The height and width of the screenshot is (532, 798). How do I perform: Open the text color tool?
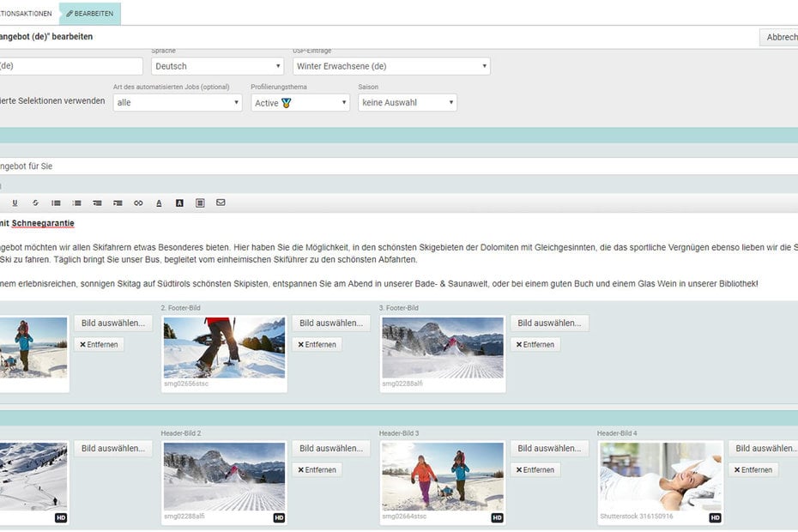point(159,203)
